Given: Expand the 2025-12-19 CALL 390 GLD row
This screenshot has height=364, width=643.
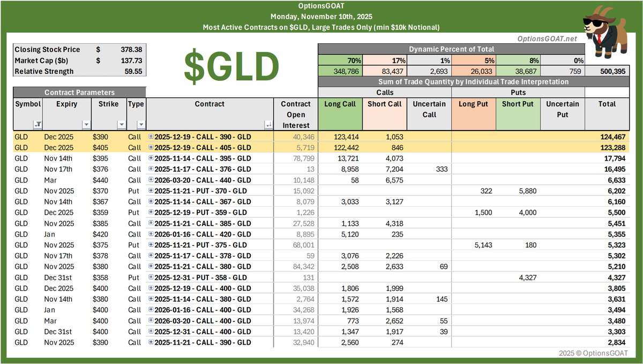Looking at the screenshot, I should pos(151,137).
